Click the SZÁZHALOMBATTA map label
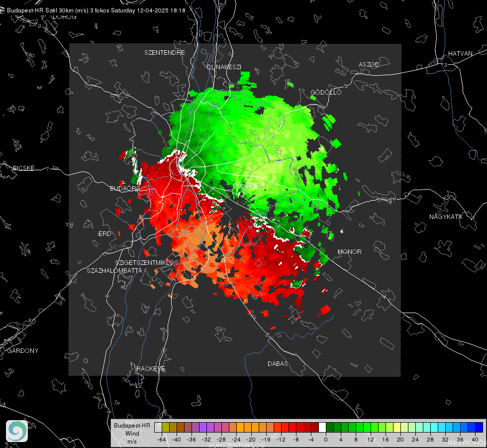The image size is (487, 448). tap(114, 270)
